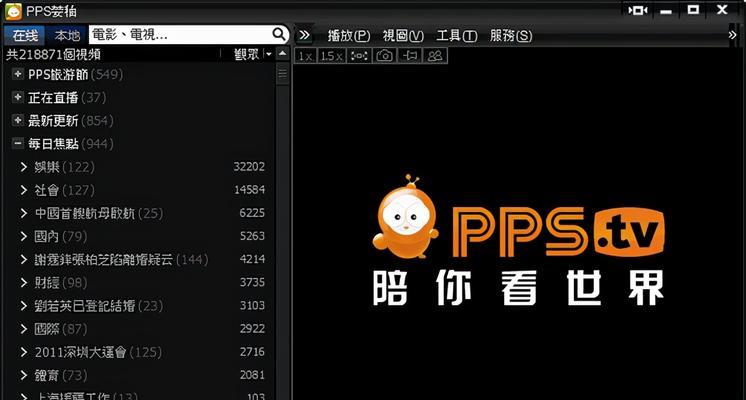
Task: Collapse the 每日焦點 (944) category
Action: point(18,143)
